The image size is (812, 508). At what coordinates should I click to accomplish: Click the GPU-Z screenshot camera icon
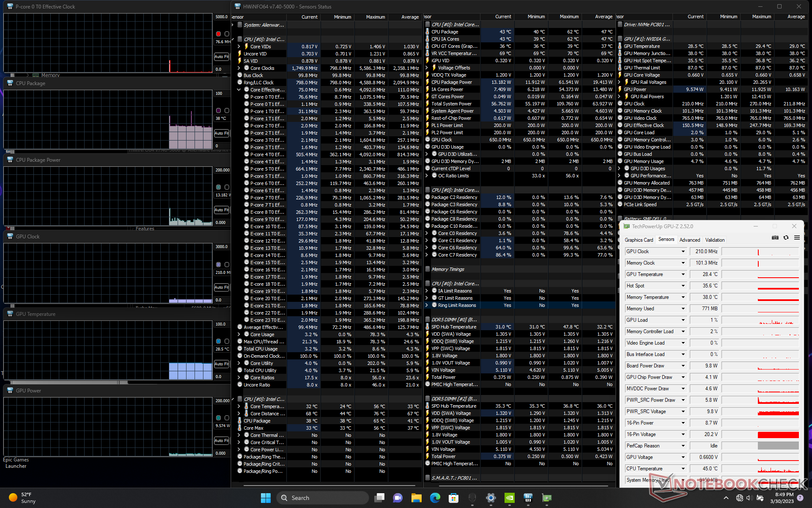(x=775, y=238)
